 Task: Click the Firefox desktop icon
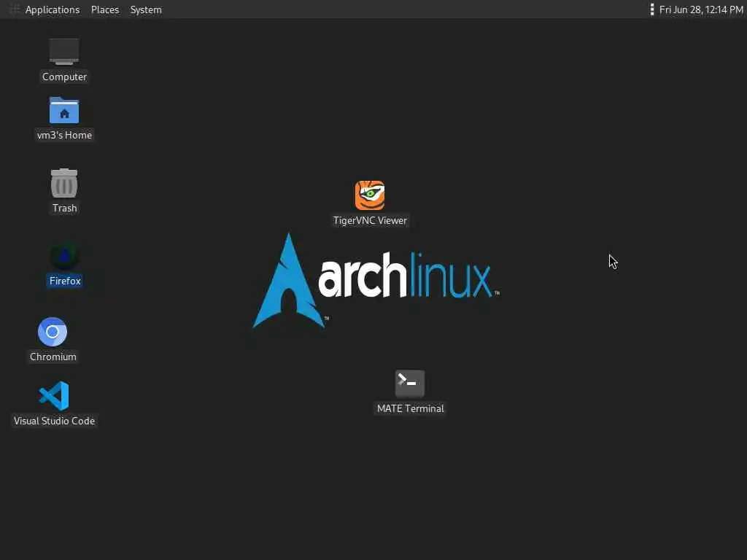point(65,256)
